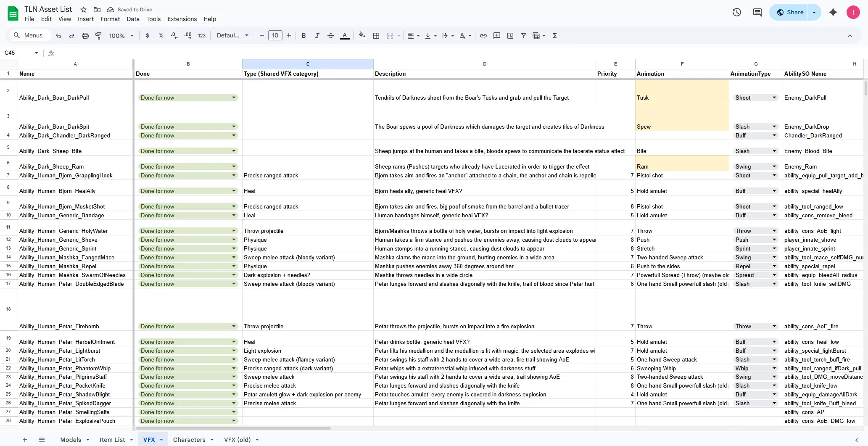
Task: Open version history clock icon
Action: coord(736,12)
